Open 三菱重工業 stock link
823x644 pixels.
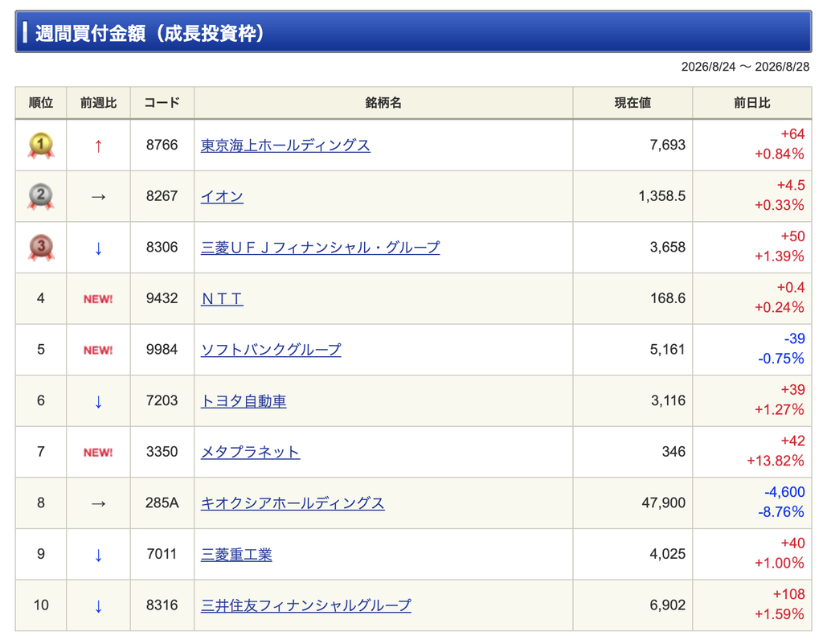tap(236, 554)
